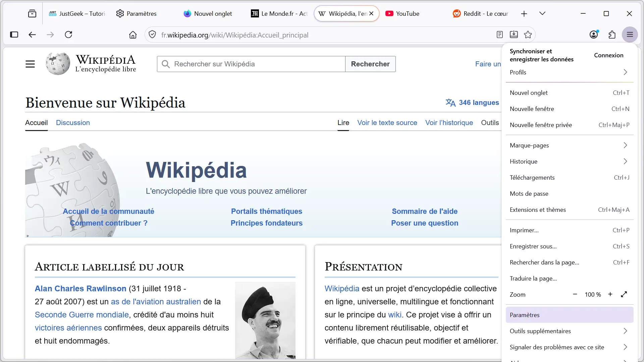Image resolution: width=644 pixels, height=362 pixels.
Task: Choose Imprimer... in the menu
Action: (569, 230)
